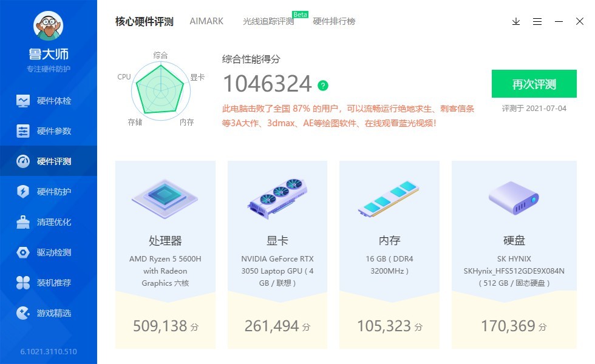Click the 显卡 graphics card illustration
The width and height of the screenshot is (595, 364).
click(x=277, y=199)
